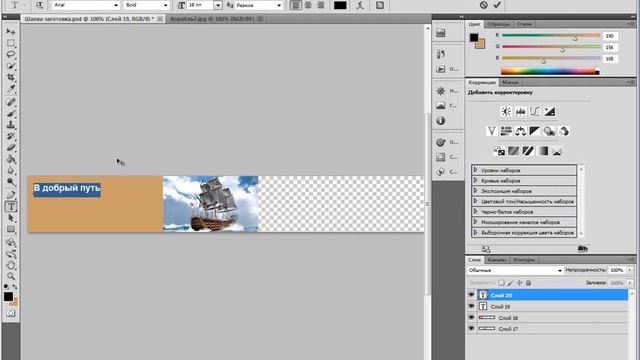
Task: Switch to the Маски tab
Action: pos(510,82)
